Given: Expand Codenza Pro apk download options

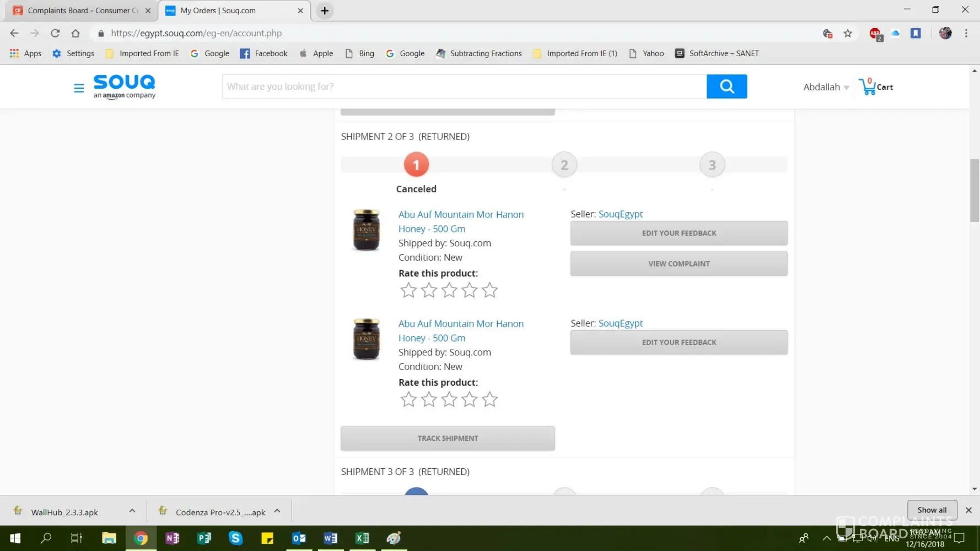Looking at the screenshot, I should (277, 511).
